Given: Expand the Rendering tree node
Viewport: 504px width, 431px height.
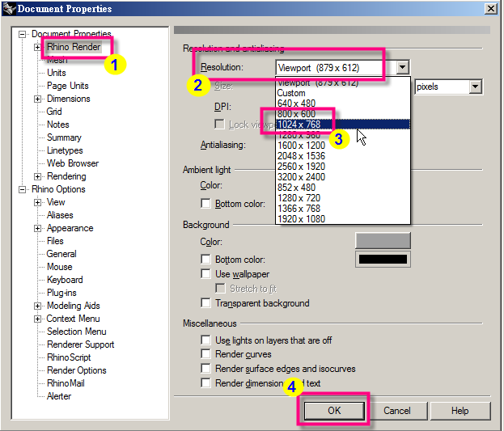Looking at the screenshot, I should [37, 177].
